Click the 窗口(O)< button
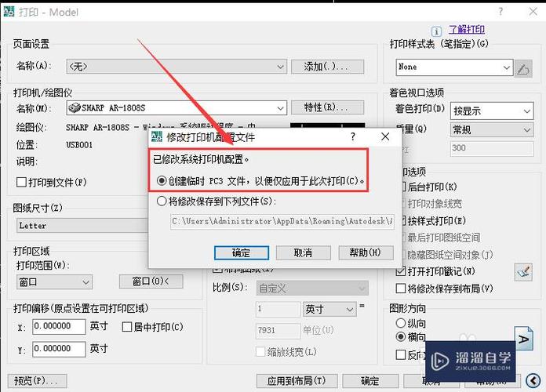Viewport: 546px width, 392px height. pyautogui.click(x=151, y=281)
